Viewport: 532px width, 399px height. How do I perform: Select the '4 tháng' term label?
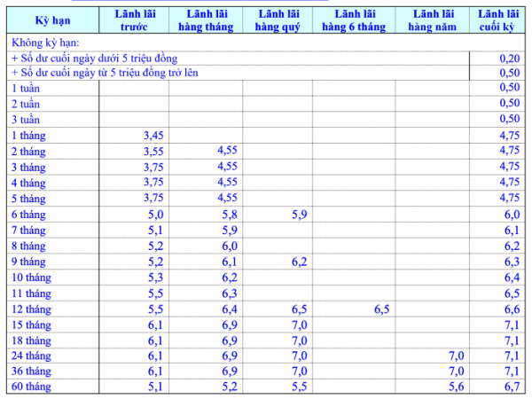[28, 183]
